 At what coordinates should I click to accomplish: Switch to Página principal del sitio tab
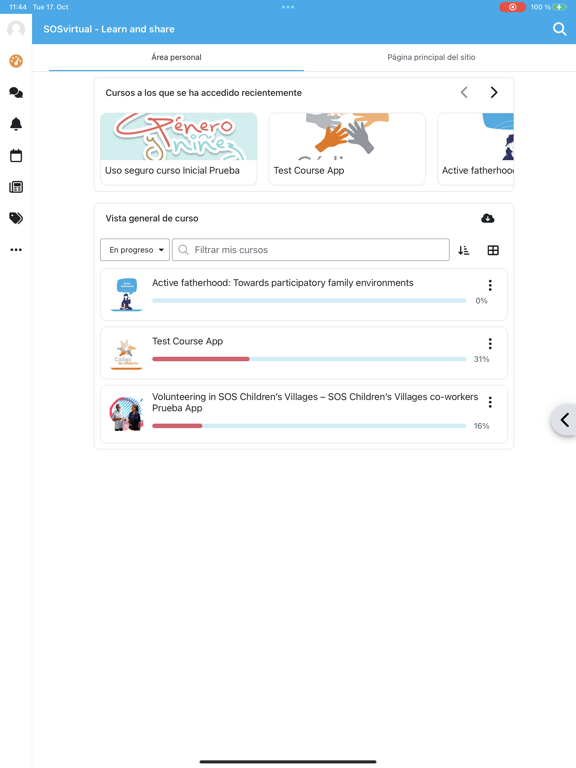click(x=431, y=57)
